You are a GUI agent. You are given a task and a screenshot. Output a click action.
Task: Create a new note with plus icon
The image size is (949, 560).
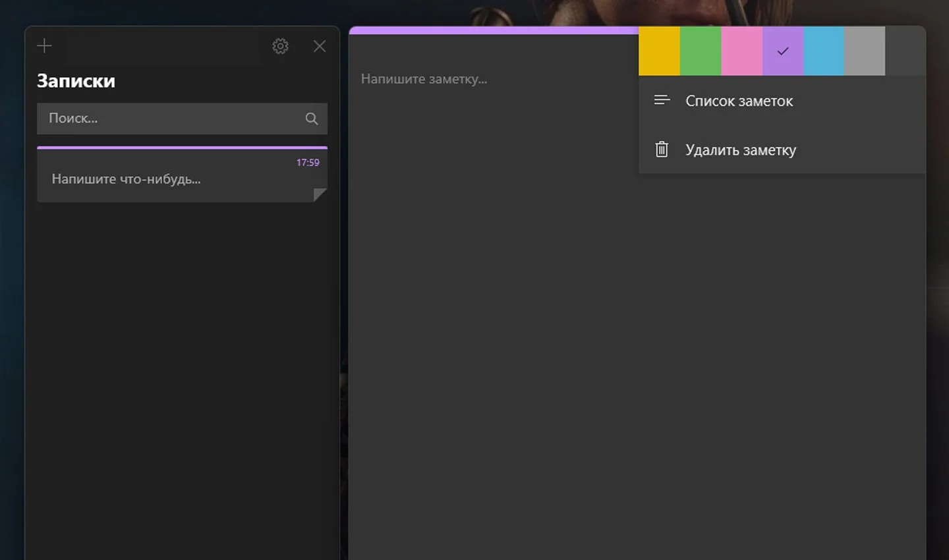(x=44, y=45)
